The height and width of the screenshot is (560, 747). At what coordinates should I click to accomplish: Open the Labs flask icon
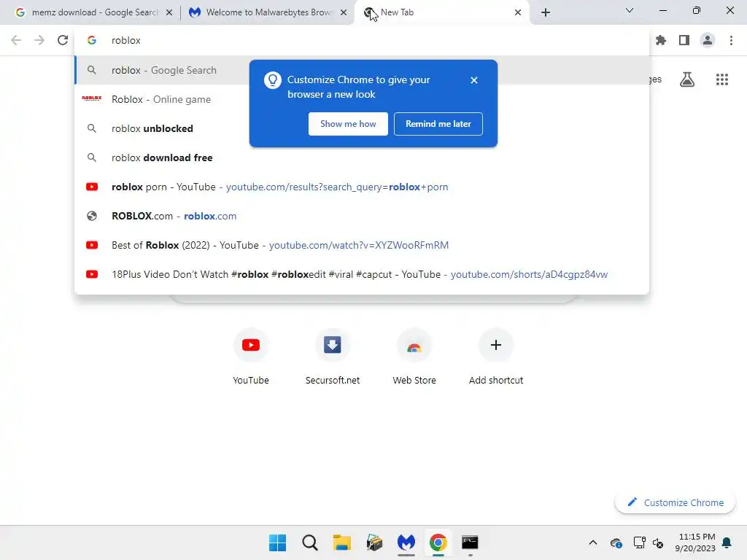point(687,79)
